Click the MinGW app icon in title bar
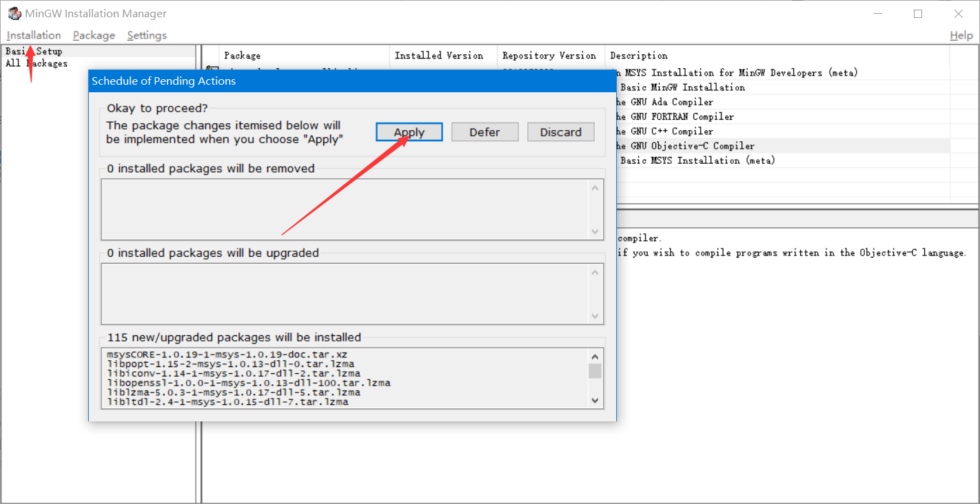This screenshot has width=980, height=504. tap(14, 14)
